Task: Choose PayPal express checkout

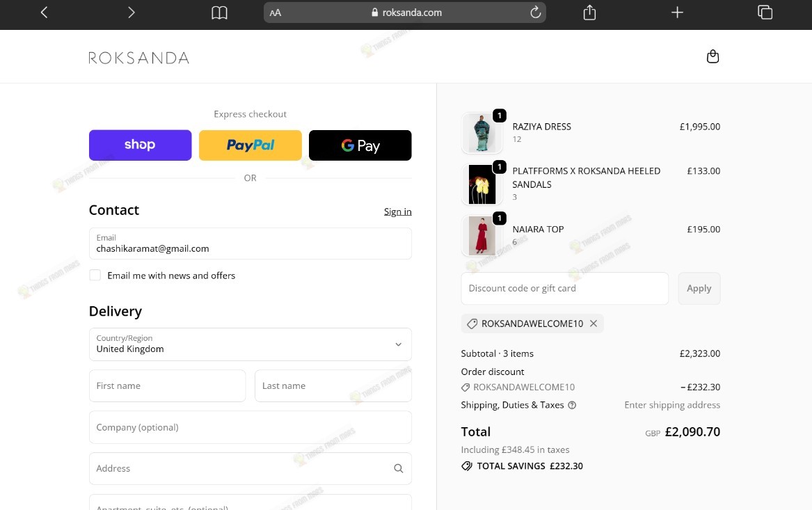Action: pyautogui.click(x=250, y=145)
